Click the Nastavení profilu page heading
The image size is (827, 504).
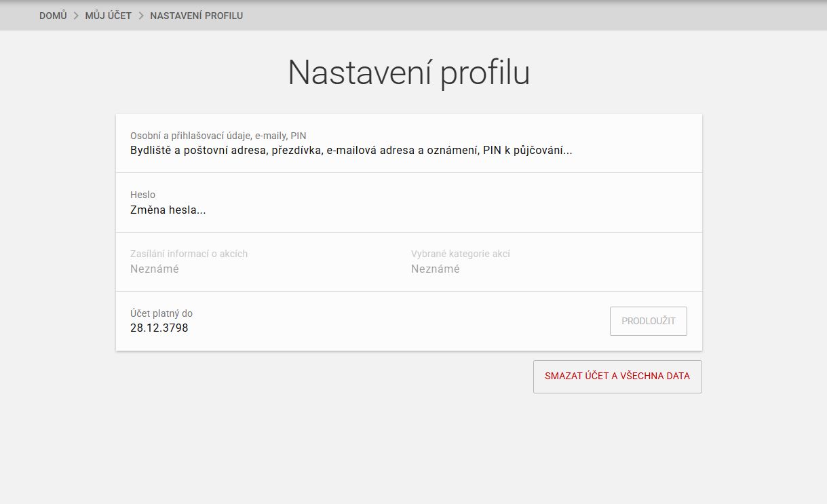[408, 73]
